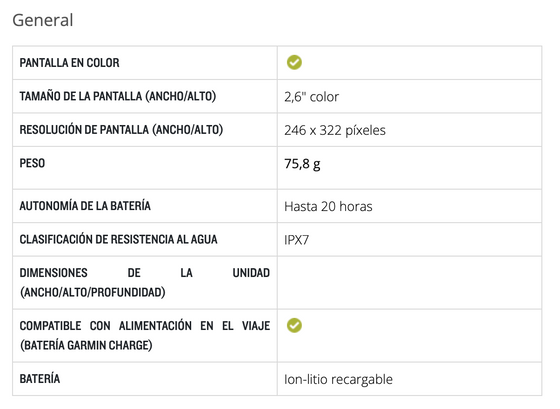Viewport: 560px width, 409px height.
Task: Click AUTONOMÍA DE LA BATERÍA label
Action: tap(85, 206)
